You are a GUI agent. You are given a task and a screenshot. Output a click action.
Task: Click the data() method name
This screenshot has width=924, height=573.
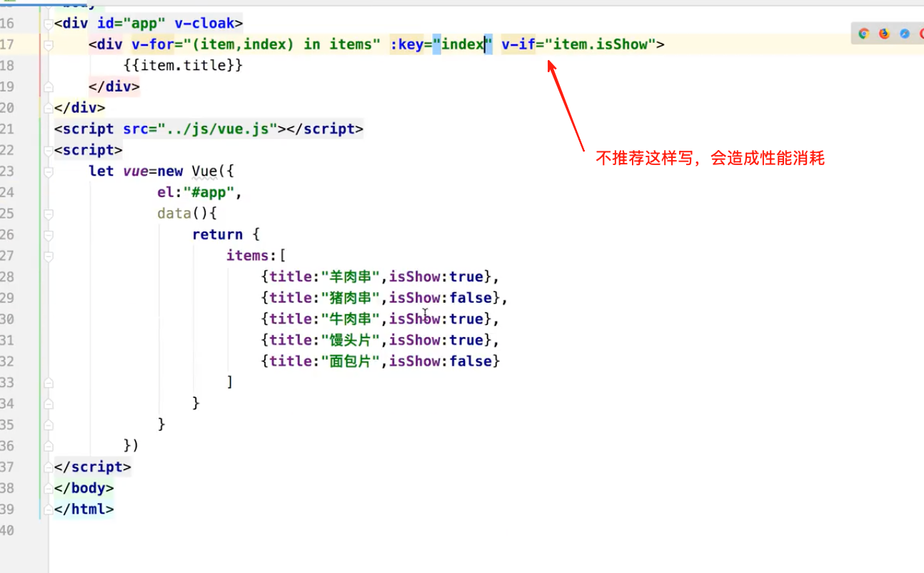point(174,214)
